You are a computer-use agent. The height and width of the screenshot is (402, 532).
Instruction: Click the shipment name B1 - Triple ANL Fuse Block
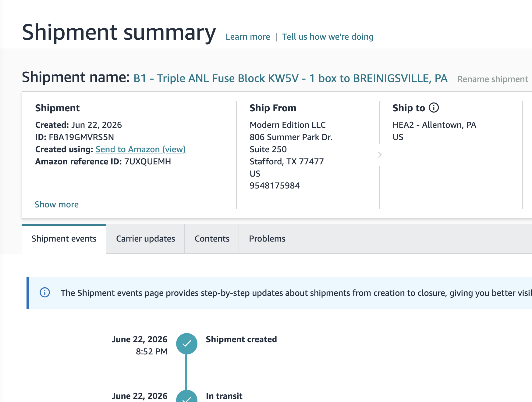[290, 78]
